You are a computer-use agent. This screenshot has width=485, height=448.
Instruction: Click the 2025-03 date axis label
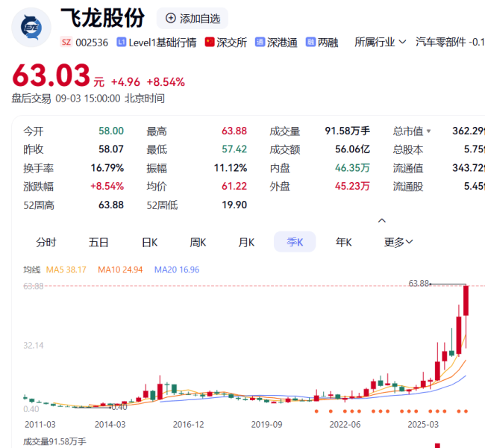coord(423,424)
